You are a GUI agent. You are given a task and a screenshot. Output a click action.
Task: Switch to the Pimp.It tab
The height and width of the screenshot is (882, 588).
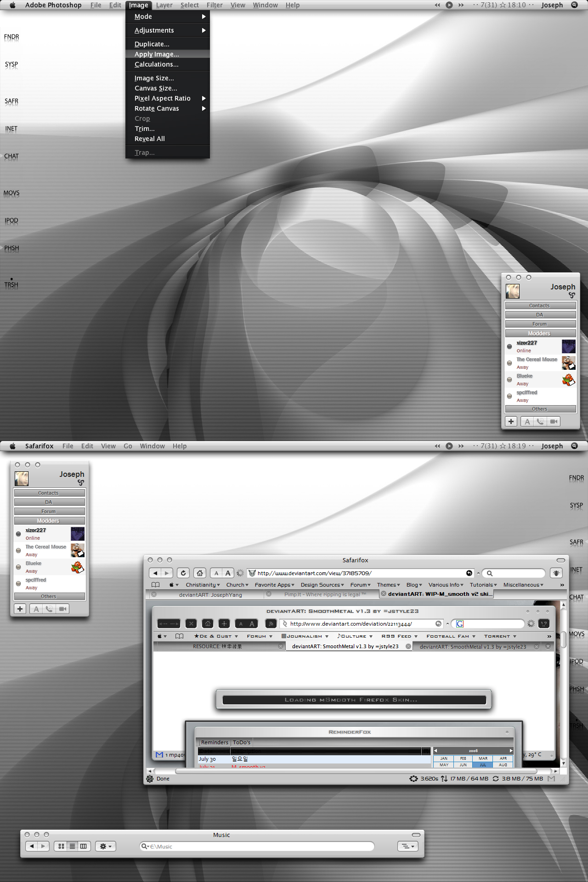pyautogui.click(x=322, y=594)
